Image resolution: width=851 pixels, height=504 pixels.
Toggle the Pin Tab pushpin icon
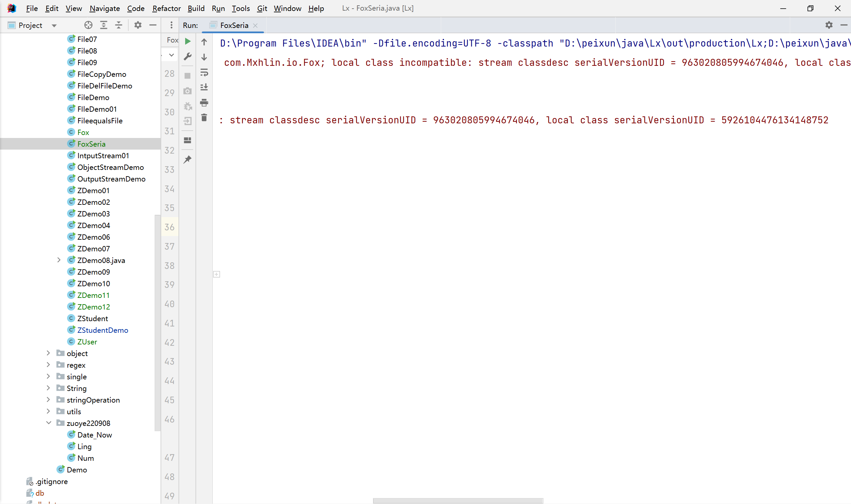(x=187, y=159)
